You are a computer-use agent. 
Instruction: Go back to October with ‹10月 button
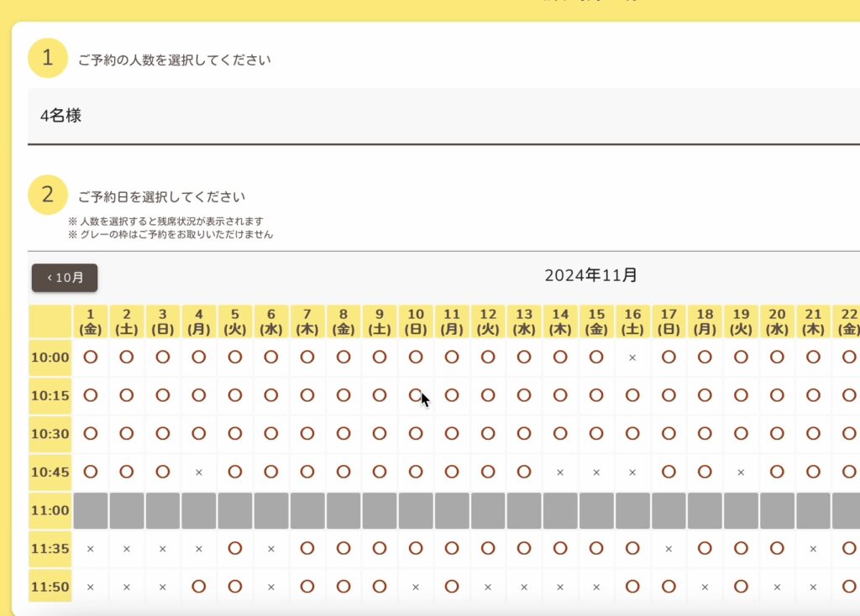[65, 278]
